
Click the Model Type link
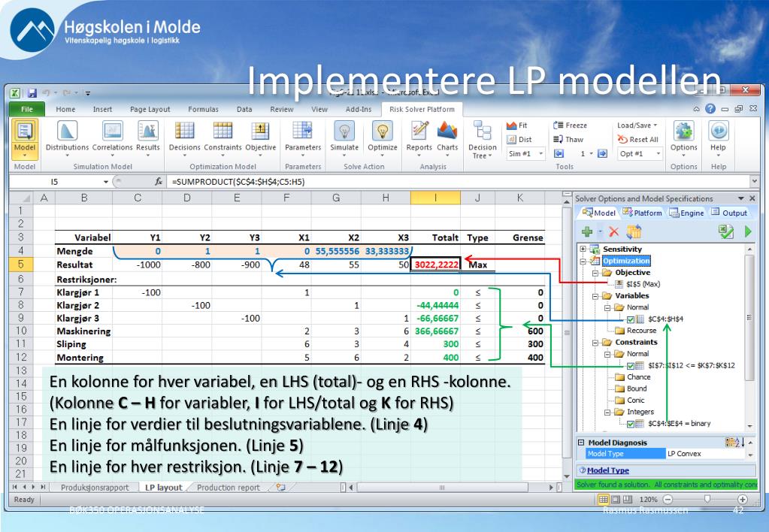click(x=607, y=470)
